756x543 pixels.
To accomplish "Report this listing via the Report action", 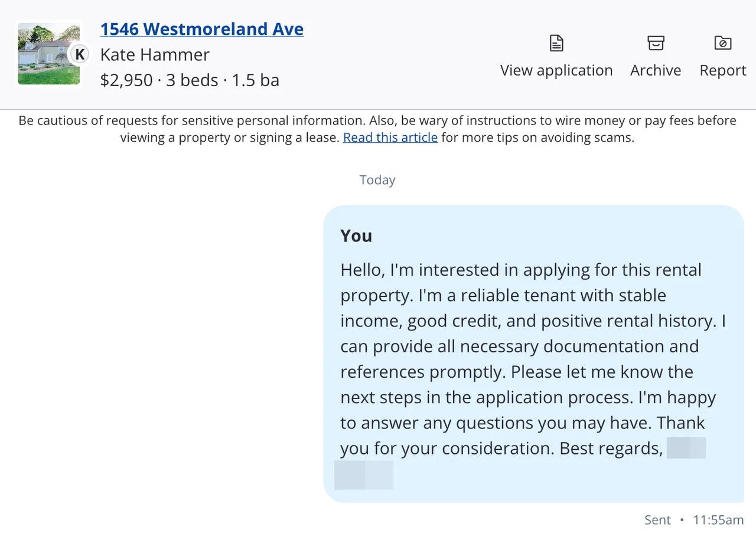I will [x=723, y=56].
